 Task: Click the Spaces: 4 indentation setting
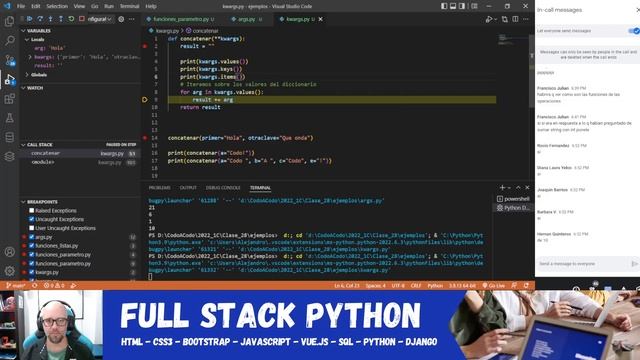click(375, 285)
